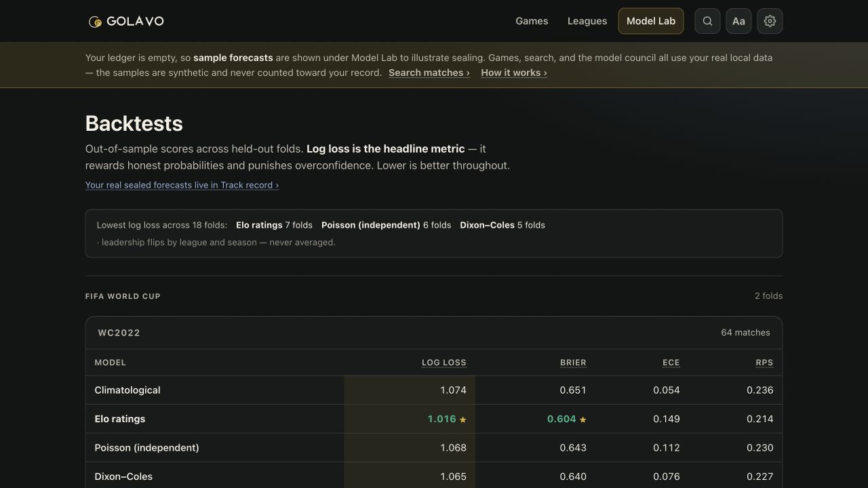The image size is (868, 488).
Task: Click Elo ratings RPS value 0.214
Action: (760, 419)
